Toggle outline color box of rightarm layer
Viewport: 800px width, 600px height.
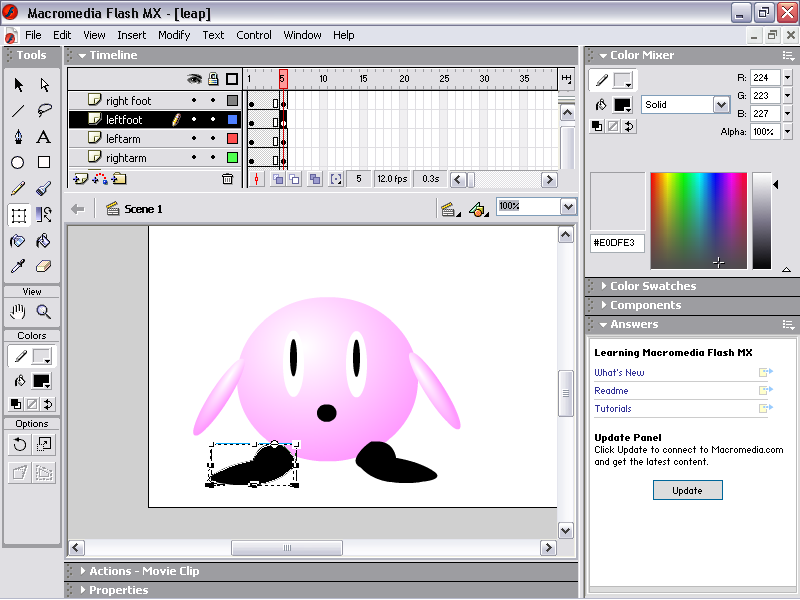click(232, 158)
